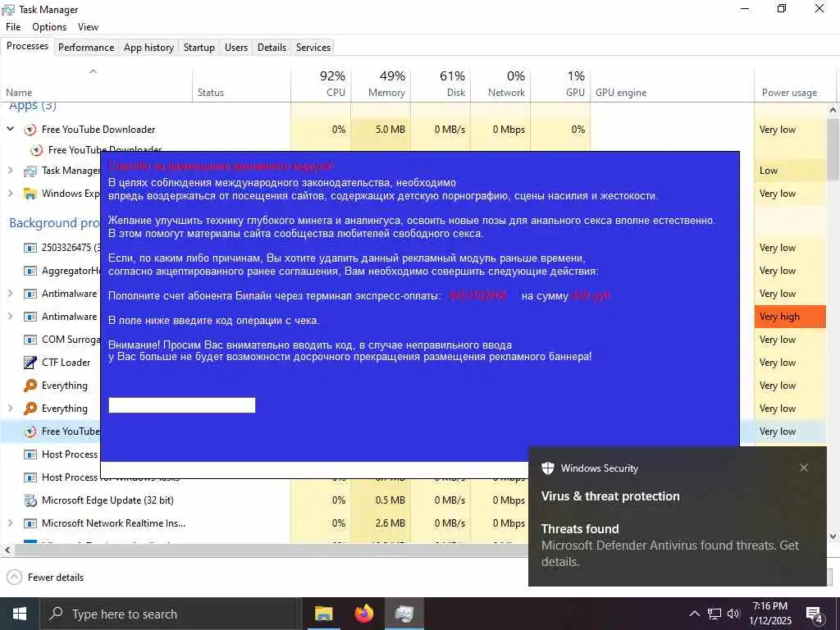The image size is (840, 630).
Task: Open File Explorer from the taskbar
Action: [x=323, y=614]
